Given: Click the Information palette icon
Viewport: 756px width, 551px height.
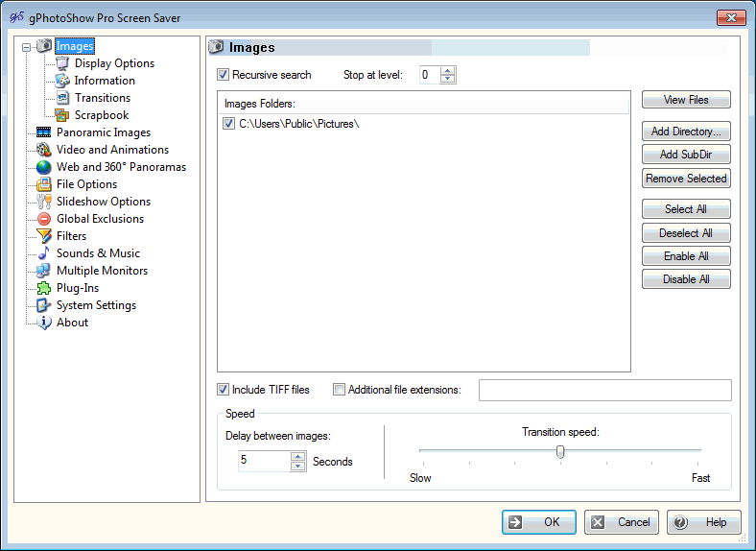Looking at the screenshot, I should pos(62,81).
